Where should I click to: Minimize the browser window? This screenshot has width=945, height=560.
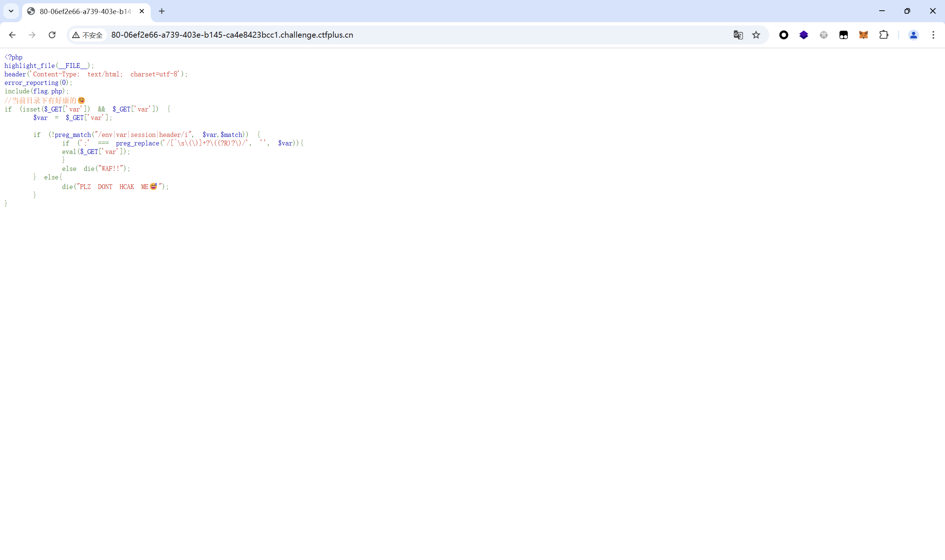882,11
